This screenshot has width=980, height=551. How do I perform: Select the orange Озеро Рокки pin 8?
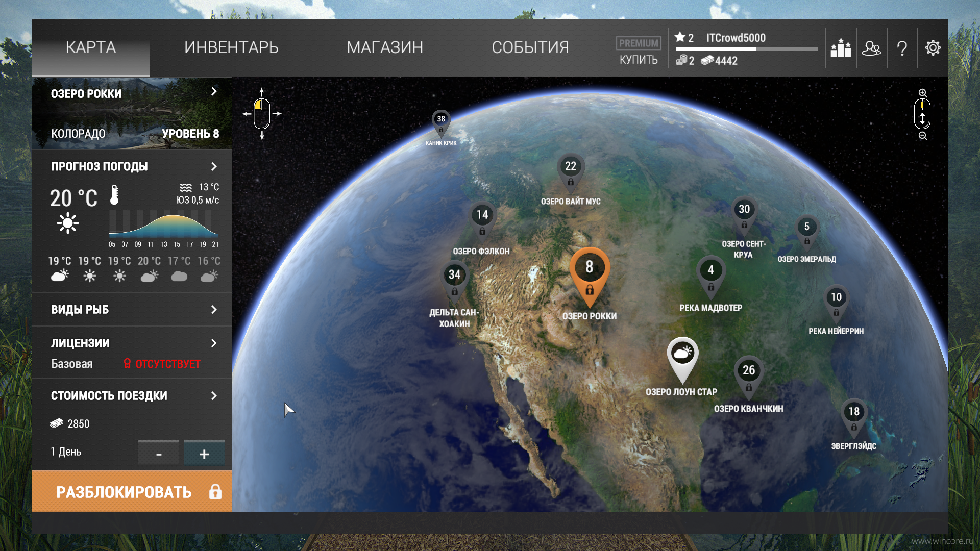590,277
